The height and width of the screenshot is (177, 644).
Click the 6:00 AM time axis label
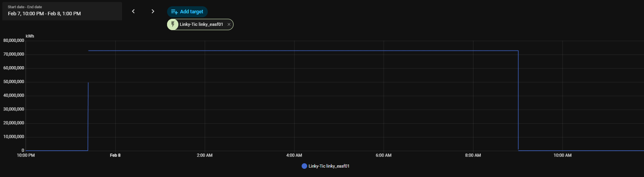pyautogui.click(x=383, y=155)
